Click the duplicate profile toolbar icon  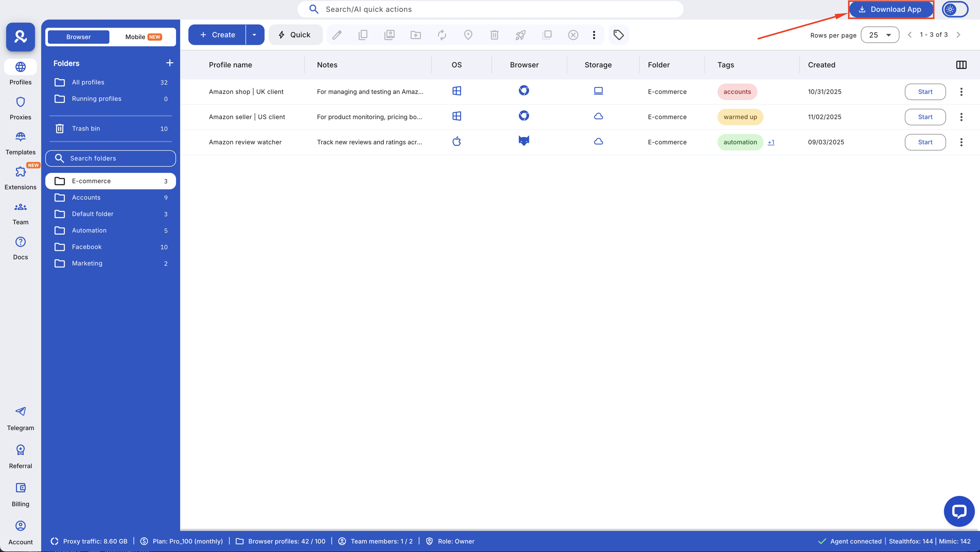point(363,34)
